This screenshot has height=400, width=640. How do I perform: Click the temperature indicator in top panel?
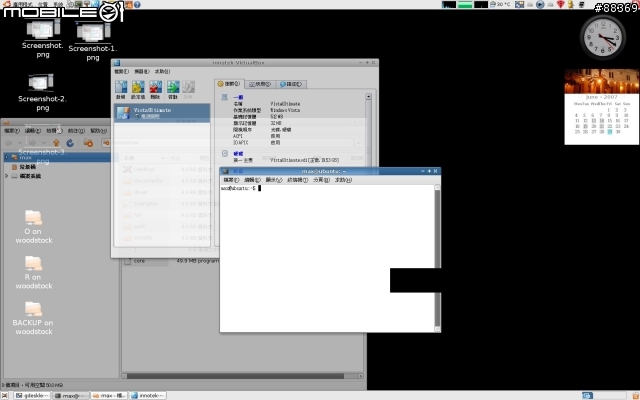point(500,4)
